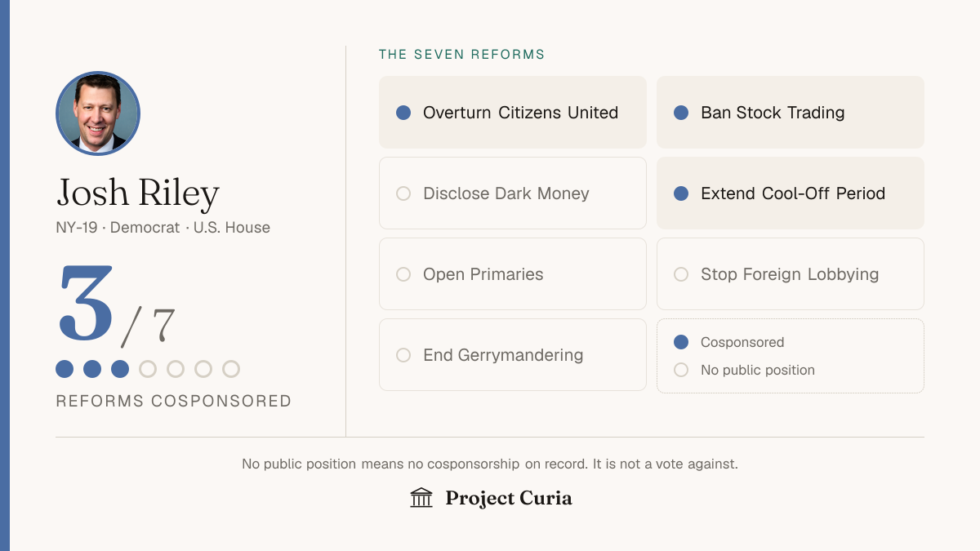Click the first filled score dot under 3/7
Image resolution: width=980 pixels, height=551 pixels.
pyautogui.click(x=65, y=369)
